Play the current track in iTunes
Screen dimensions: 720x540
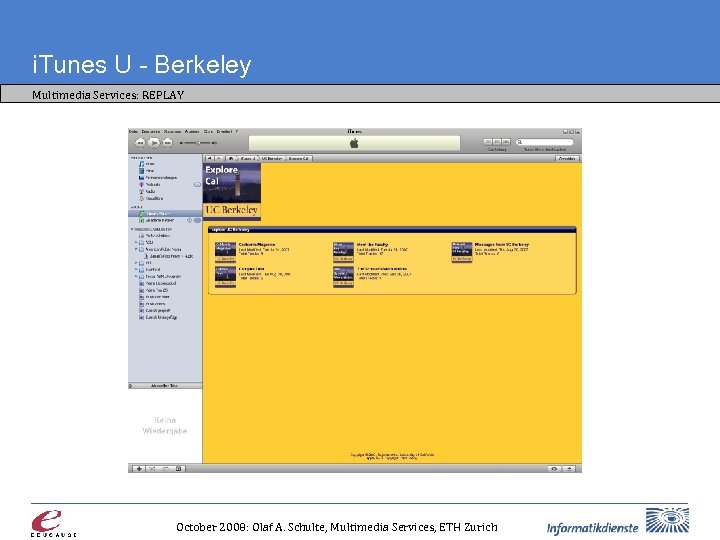(154, 143)
